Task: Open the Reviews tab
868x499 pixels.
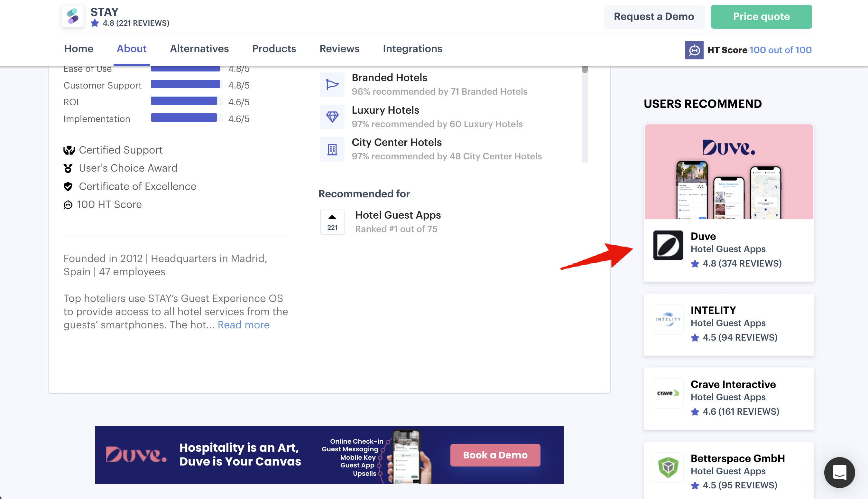Action: (339, 49)
